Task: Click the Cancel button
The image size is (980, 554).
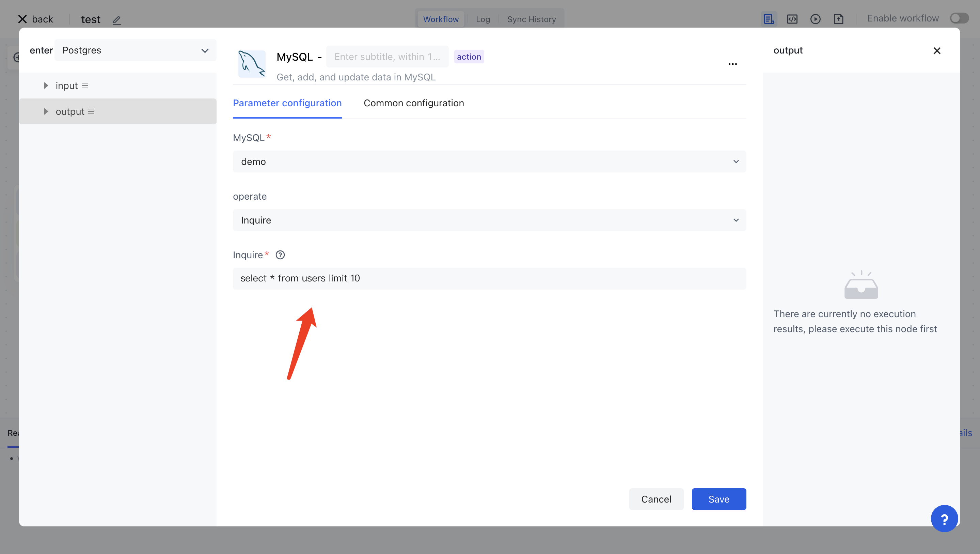Action: (x=656, y=499)
